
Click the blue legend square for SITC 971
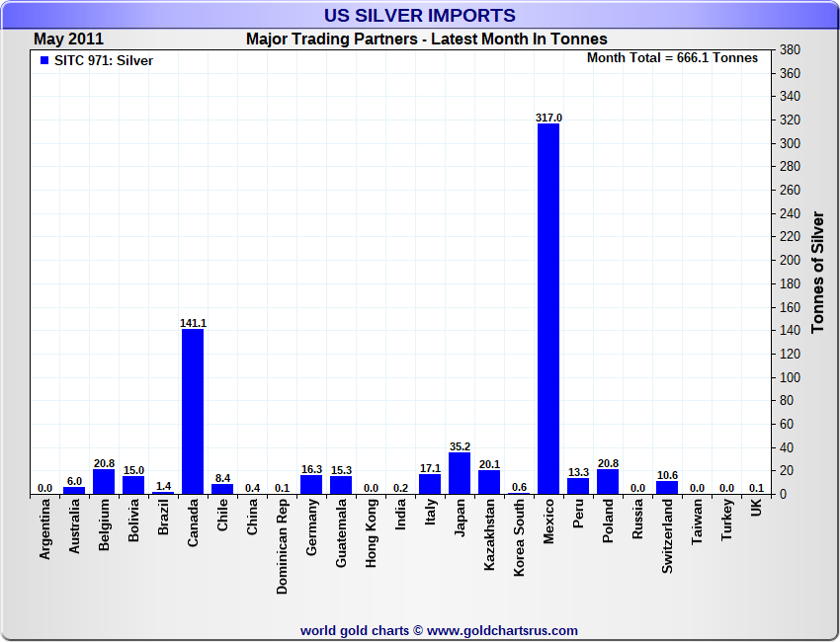click(x=44, y=60)
